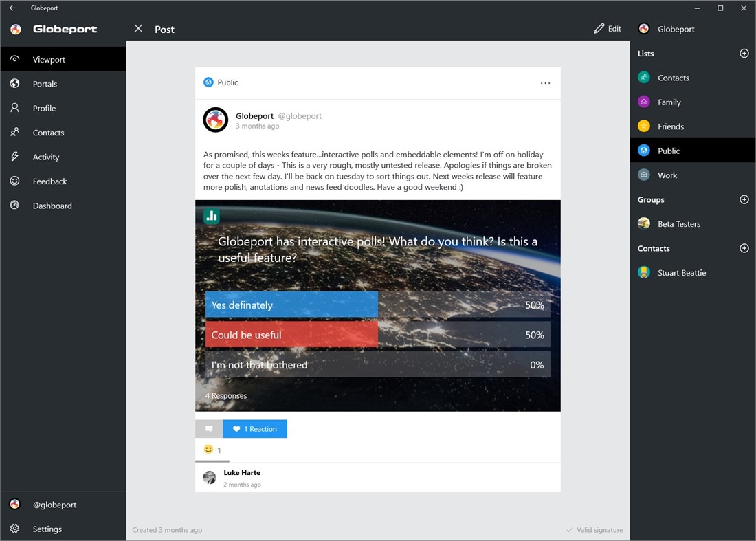Click the Contacts icon in the left sidebar
This screenshot has width=756, height=541.
(x=14, y=132)
